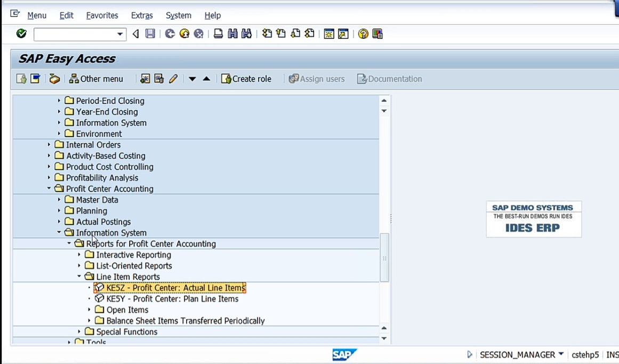Click the SAP Business Workplace icon

pyautogui.click(x=54, y=79)
